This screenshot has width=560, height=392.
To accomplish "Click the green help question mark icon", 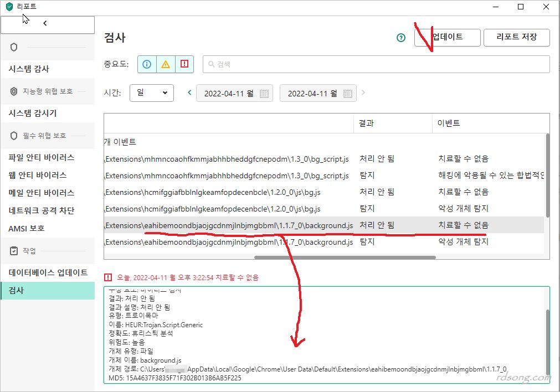I will click(x=401, y=38).
